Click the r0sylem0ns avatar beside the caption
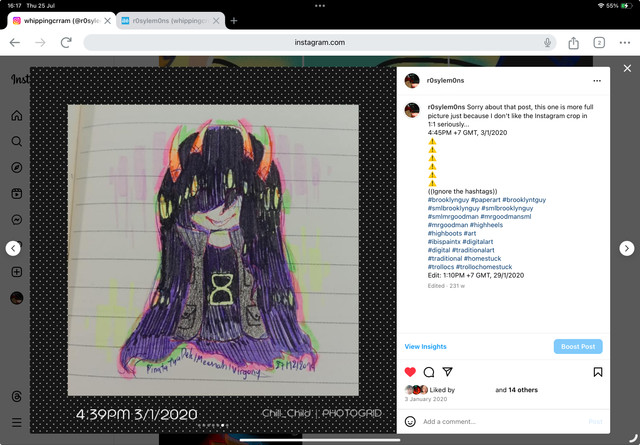Image resolution: width=640 pixels, height=445 pixels. tap(412, 110)
